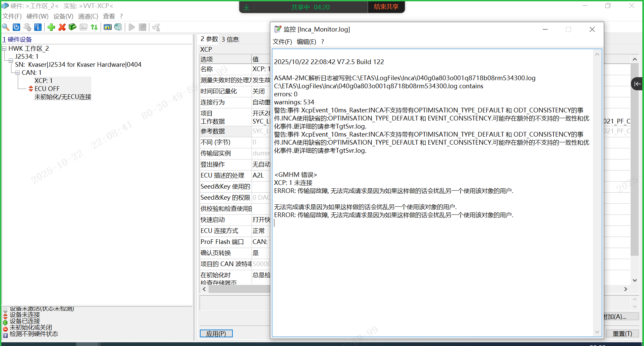The height and width of the screenshot is (346, 644).
Task: Click the 附加(A)... button
Action: point(621,316)
